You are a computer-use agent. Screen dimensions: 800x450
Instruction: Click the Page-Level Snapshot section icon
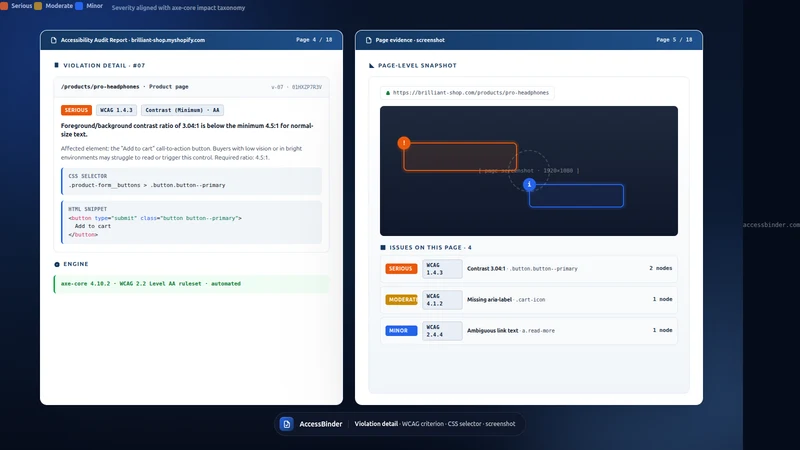pyautogui.click(x=371, y=65)
